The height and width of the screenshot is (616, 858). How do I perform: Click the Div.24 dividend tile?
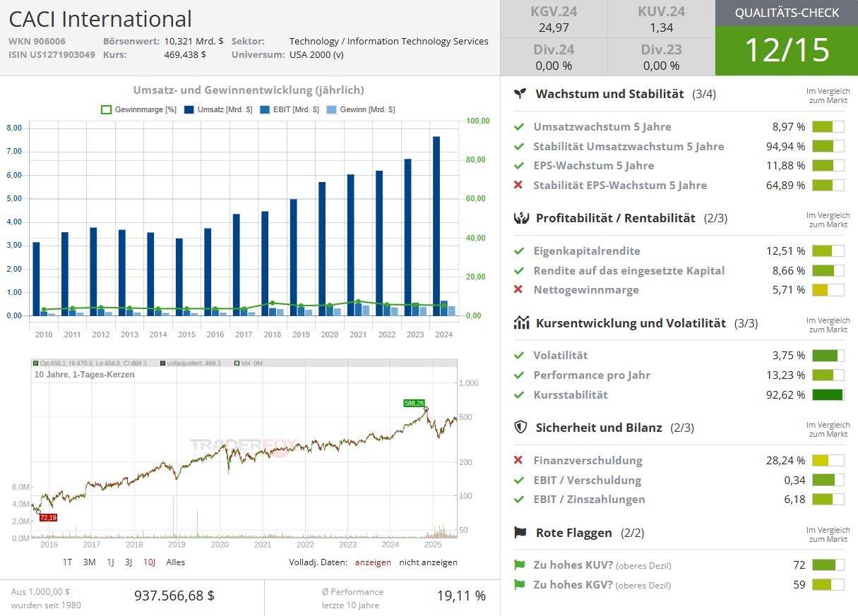(554, 57)
